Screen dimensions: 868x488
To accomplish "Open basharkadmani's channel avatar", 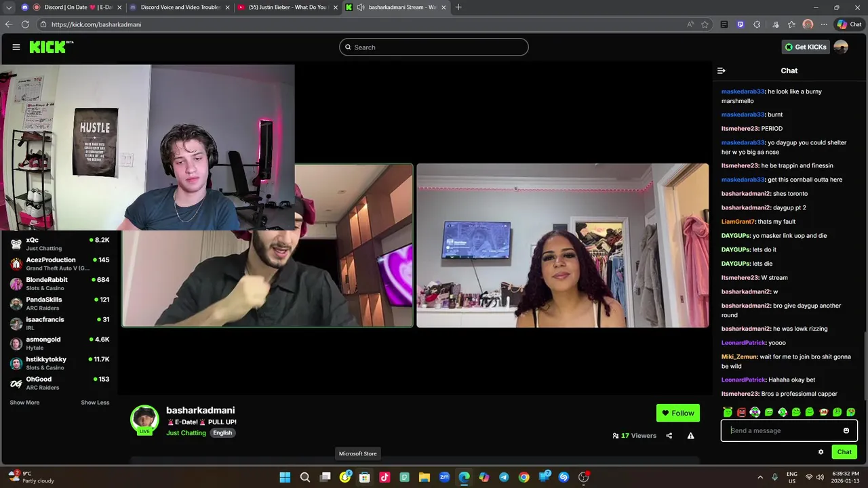I will pyautogui.click(x=144, y=420).
